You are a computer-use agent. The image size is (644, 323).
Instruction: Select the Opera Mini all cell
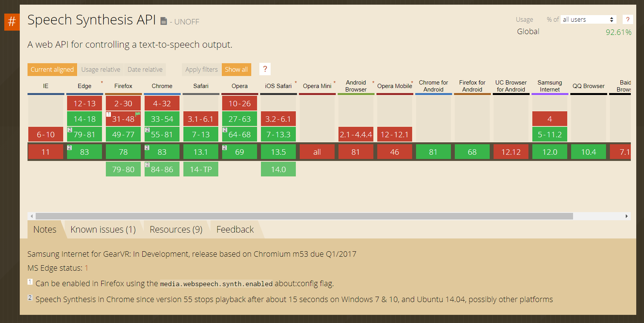pyautogui.click(x=317, y=152)
